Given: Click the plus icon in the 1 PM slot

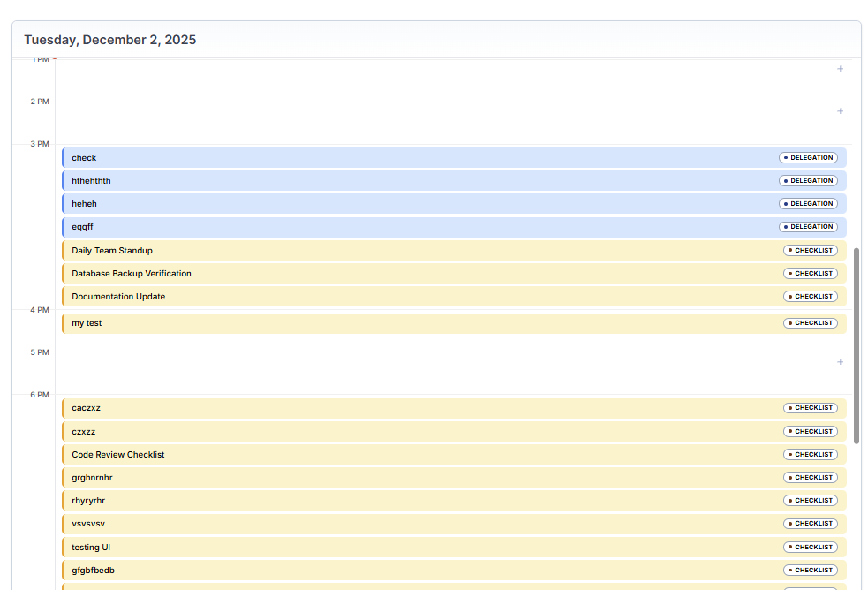Looking at the screenshot, I should pyautogui.click(x=840, y=69).
